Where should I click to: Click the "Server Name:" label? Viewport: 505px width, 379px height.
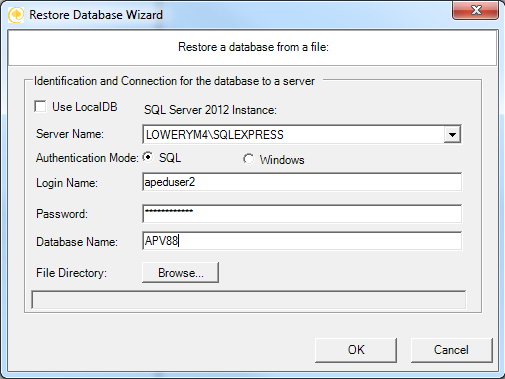click(x=70, y=134)
